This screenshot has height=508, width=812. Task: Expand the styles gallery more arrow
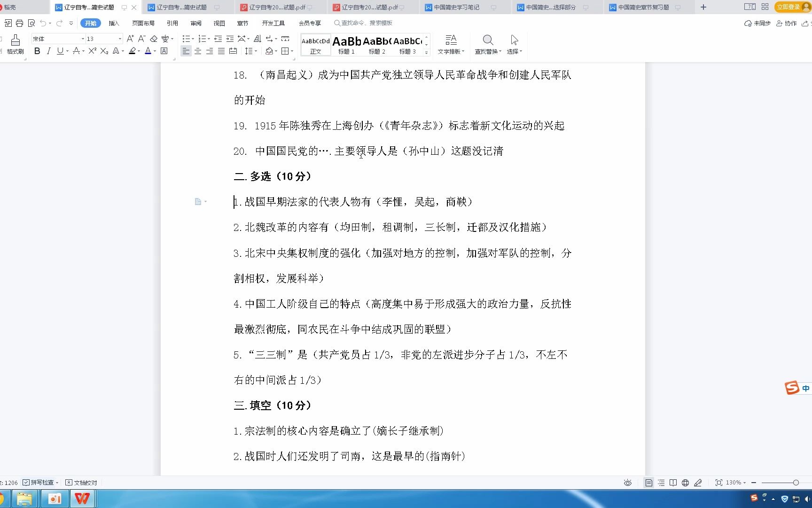(x=426, y=52)
